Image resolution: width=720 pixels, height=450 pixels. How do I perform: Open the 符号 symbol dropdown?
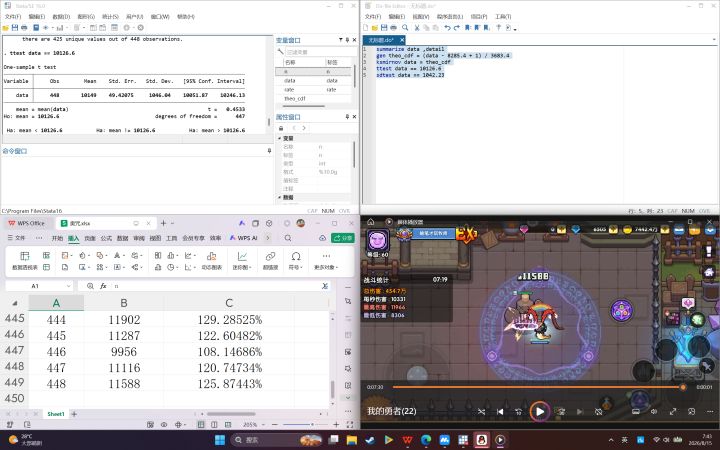tap(296, 260)
